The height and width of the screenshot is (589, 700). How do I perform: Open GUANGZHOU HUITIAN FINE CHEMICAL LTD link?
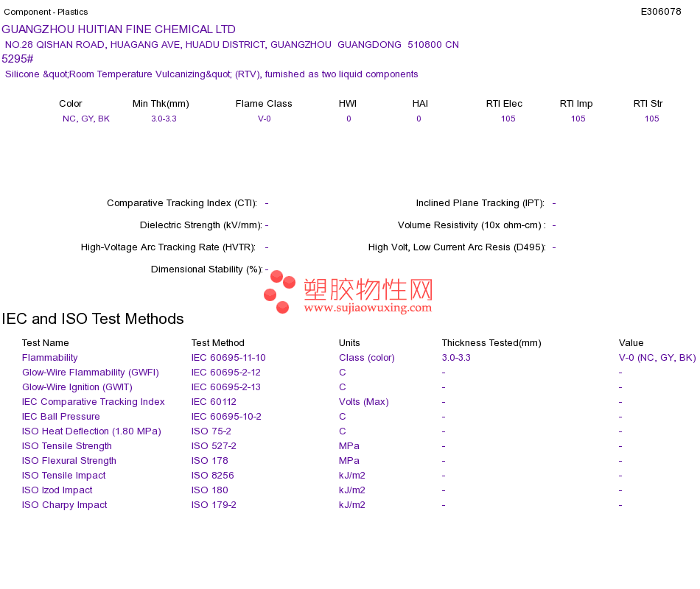(119, 29)
